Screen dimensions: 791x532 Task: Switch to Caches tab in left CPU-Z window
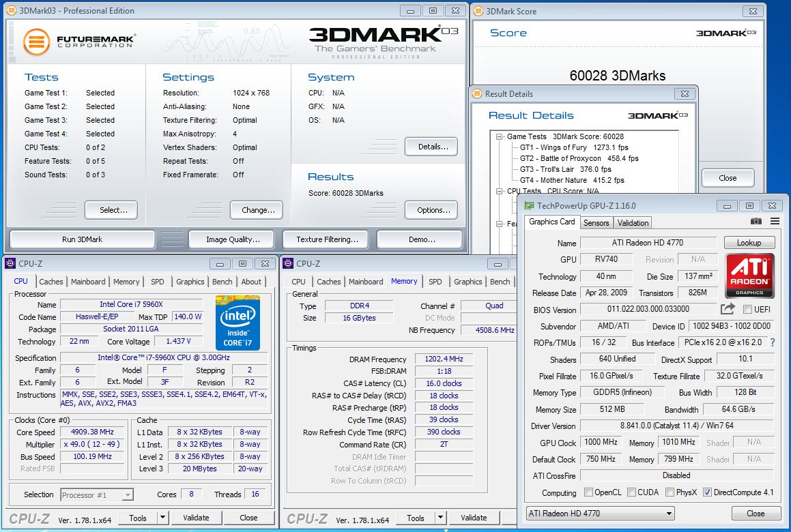(51, 282)
